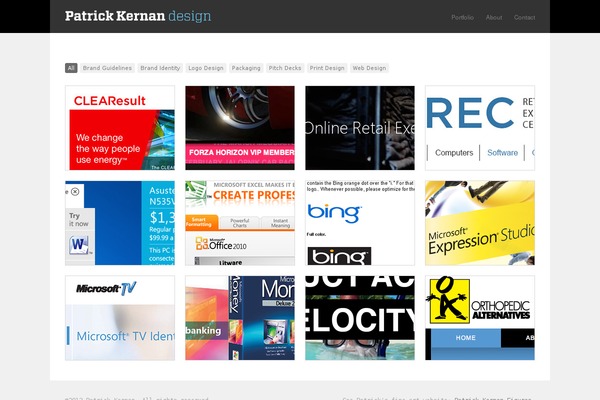Open the Forza Horizon VIP thumbnail
The width and height of the screenshot is (600, 400).
[240, 128]
